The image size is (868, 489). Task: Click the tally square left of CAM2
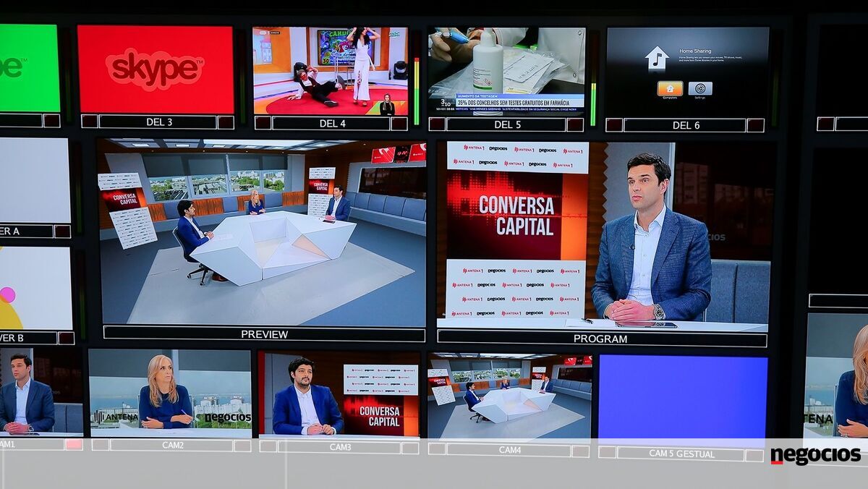(100, 445)
